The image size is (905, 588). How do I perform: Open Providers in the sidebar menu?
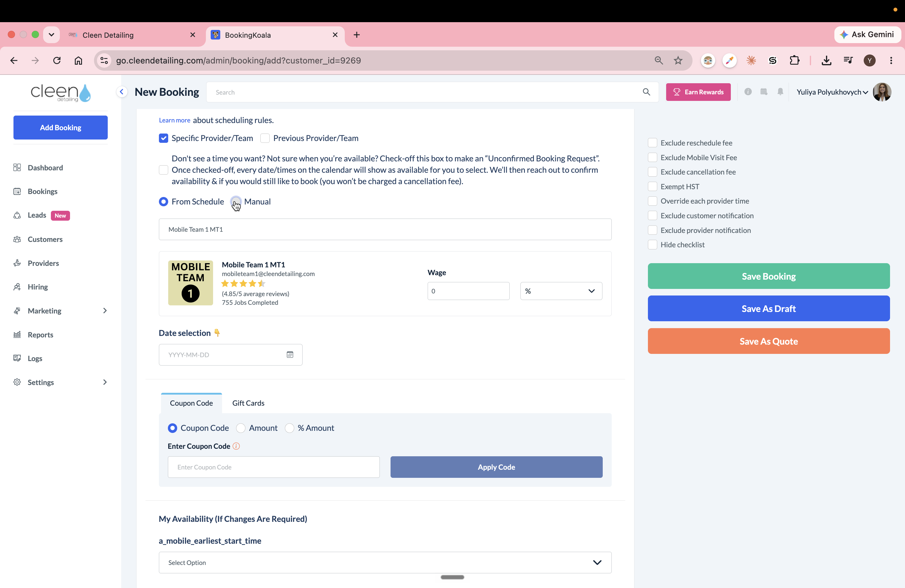[x=43, y=263]
